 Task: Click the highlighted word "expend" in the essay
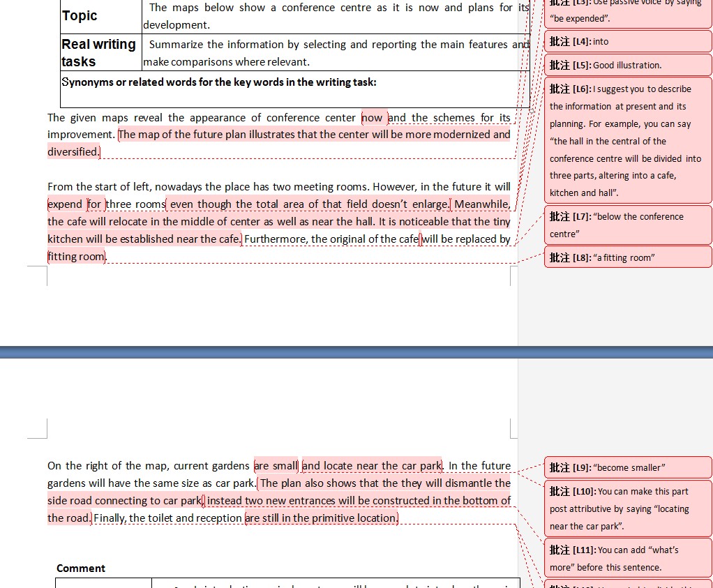click(x=65, y=204)
